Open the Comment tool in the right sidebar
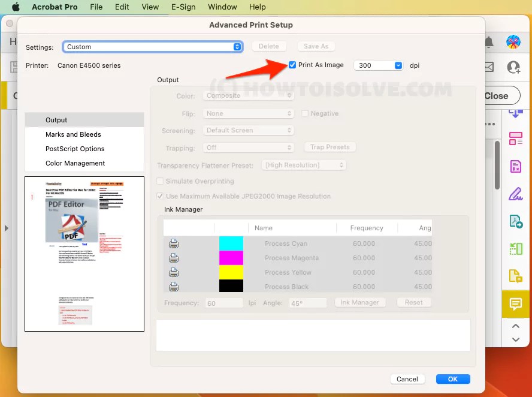This screenshot has width=532, height=397. pyautogui.click(x=516, y=304)
